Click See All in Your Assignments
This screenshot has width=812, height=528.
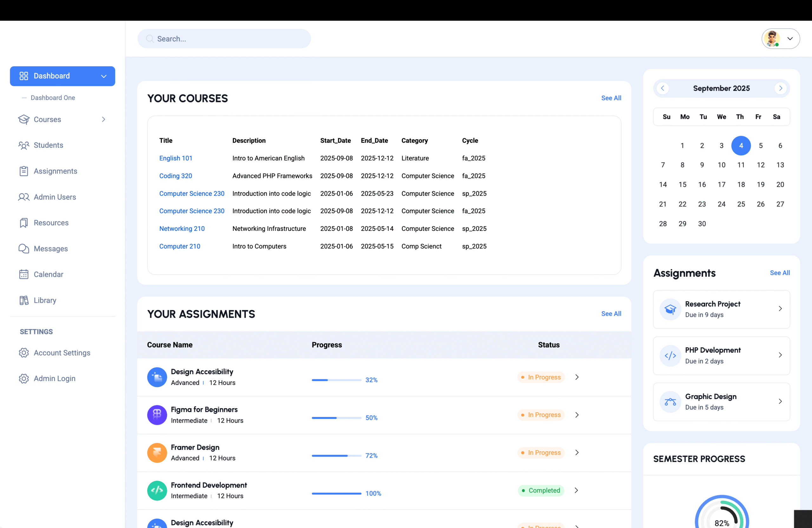[611, 314]
